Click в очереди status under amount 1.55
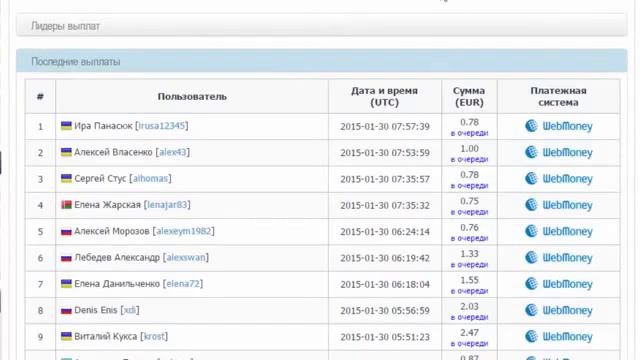The image size is (640, 360). click(469, 291)
